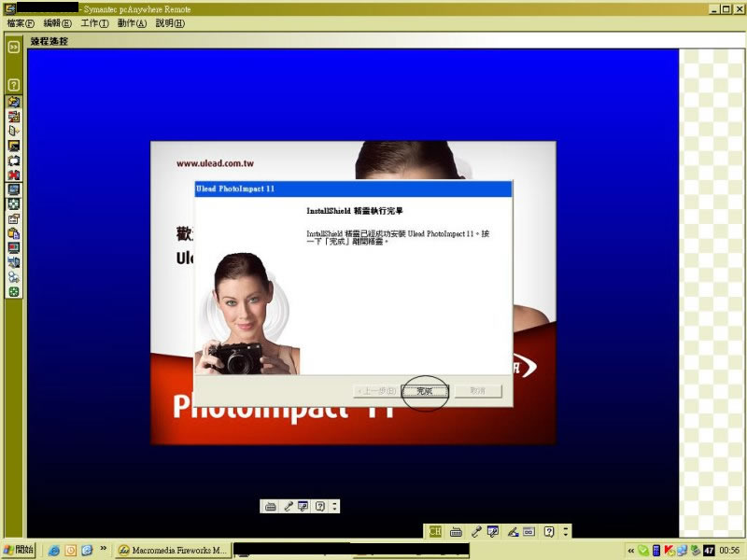Click the third quick launch icon beside the » chevron
747x560 pixels.
87,551
